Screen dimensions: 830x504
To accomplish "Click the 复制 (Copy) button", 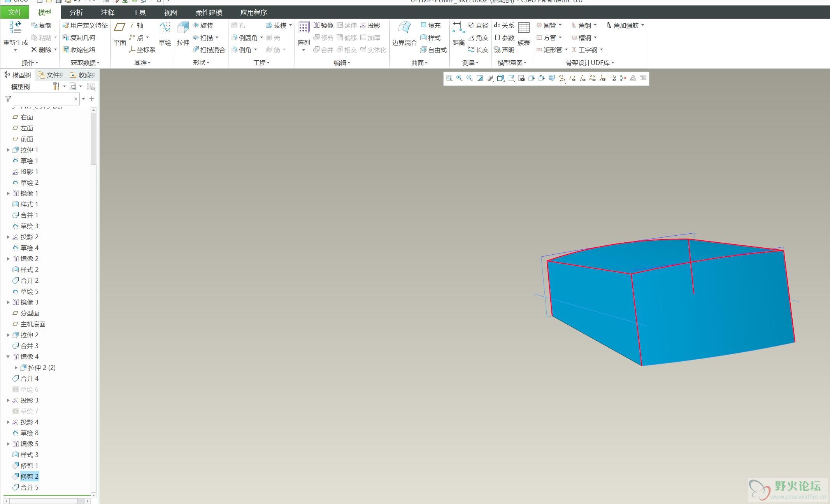I will click(41, 25).
